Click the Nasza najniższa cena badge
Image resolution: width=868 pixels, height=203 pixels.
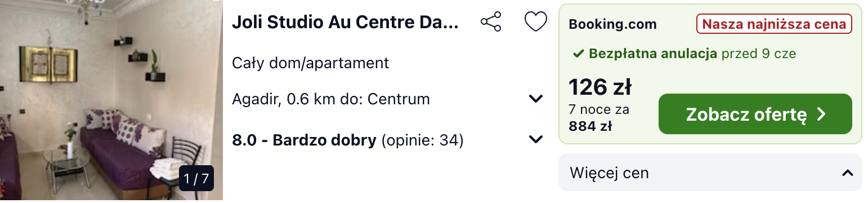coord(774,24)
